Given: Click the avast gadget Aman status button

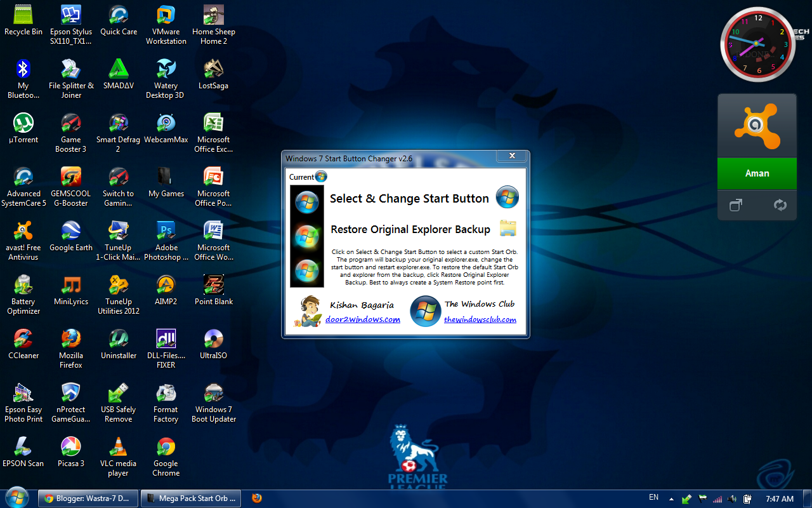Looking at the screenshot, I should tap(757, 173).
